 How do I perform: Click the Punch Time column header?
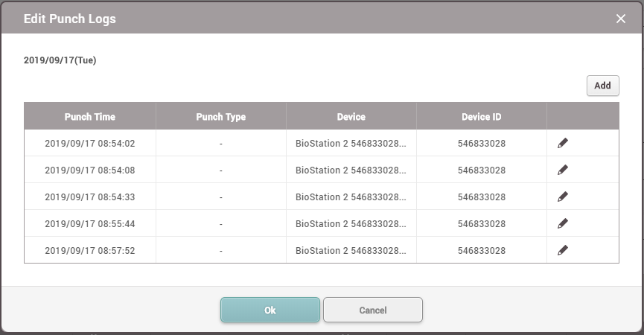click(89, 117)
